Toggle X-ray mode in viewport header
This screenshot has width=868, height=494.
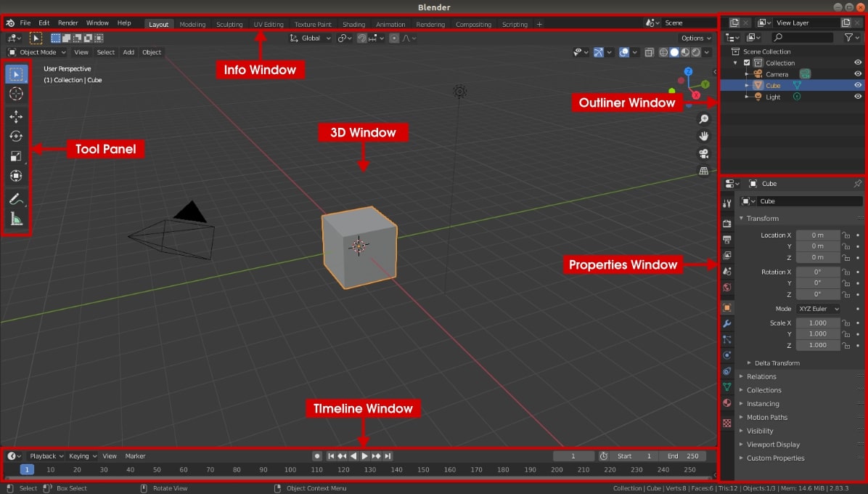click(650, 52)
